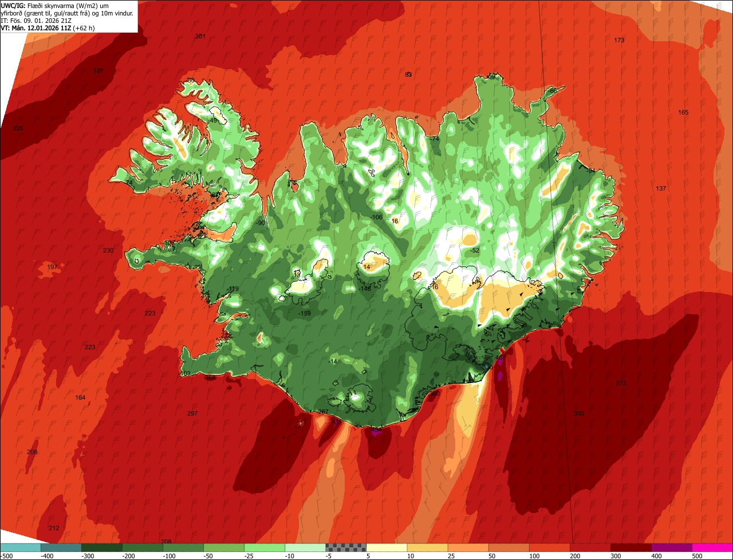Viewport: 733px width, 560px height.
Task: Select the purple swatch between 400 and 500
Action: (672, 547)
